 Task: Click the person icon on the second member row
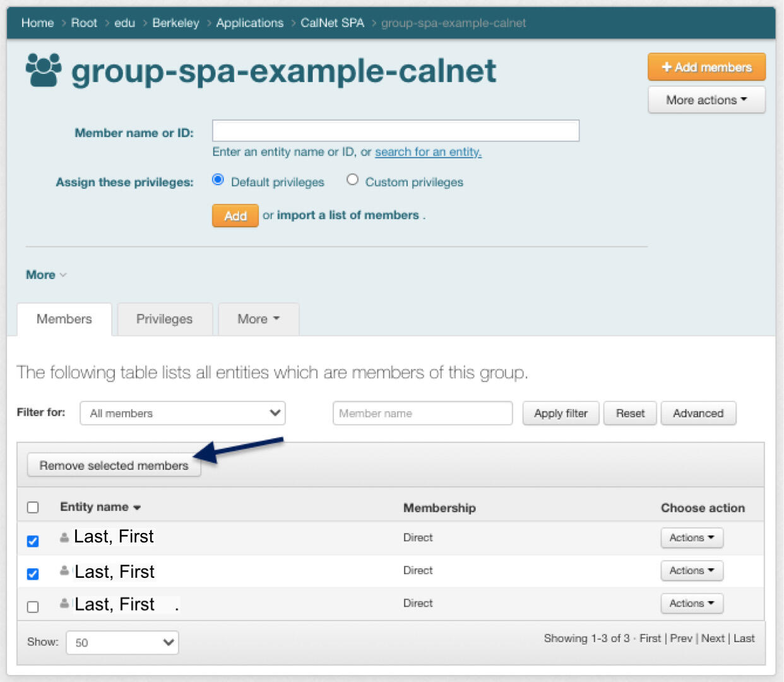[64, 569]
